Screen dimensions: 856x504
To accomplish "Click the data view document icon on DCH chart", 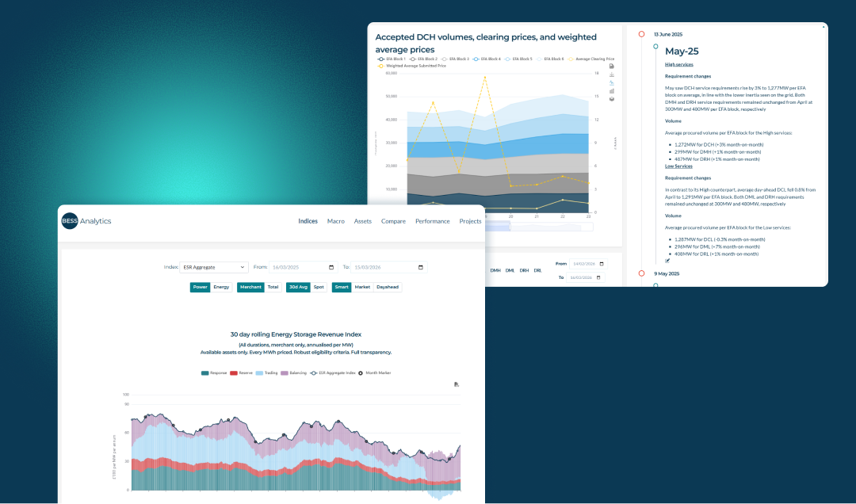I will (611, 66).
